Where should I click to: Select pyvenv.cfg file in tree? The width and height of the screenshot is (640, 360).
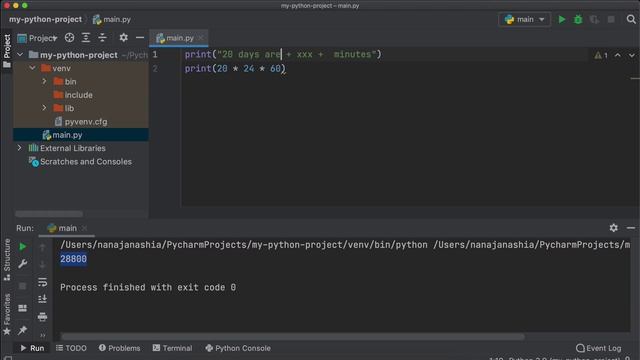(x=81, y=122)
